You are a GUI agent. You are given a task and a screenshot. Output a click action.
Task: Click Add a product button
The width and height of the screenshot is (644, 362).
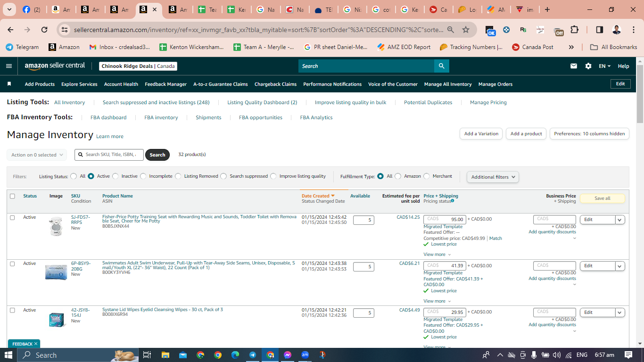(x=526, y=133)
